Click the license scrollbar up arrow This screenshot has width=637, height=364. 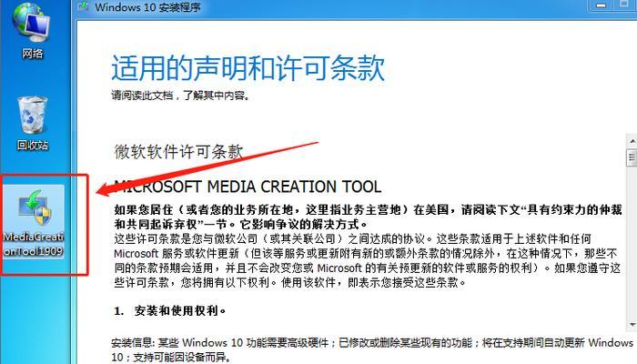pos(632,141)
